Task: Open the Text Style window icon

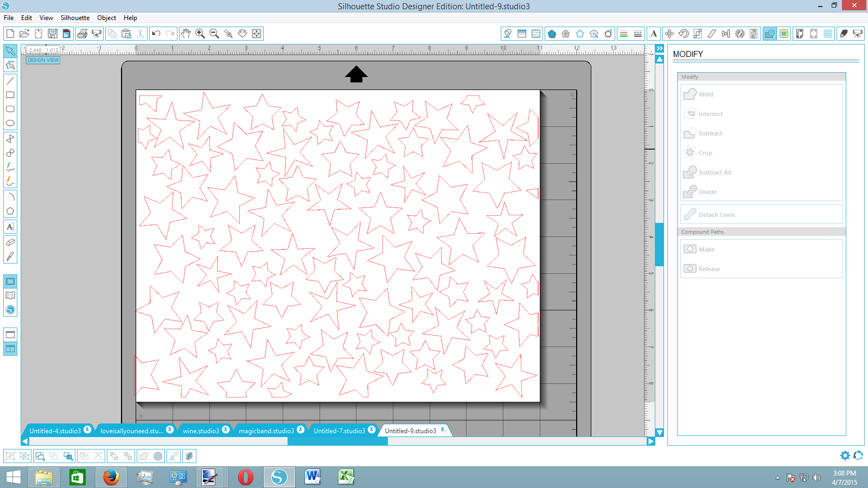Action: 654,34
